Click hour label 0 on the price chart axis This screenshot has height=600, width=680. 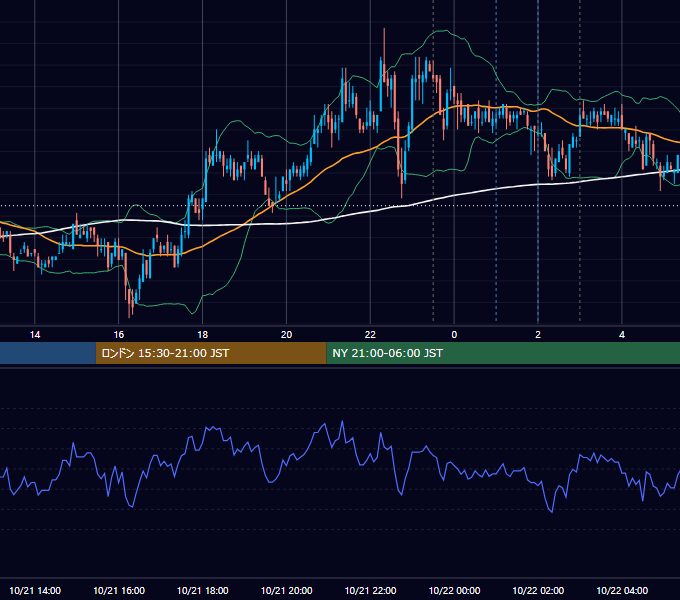click(454, 335)
